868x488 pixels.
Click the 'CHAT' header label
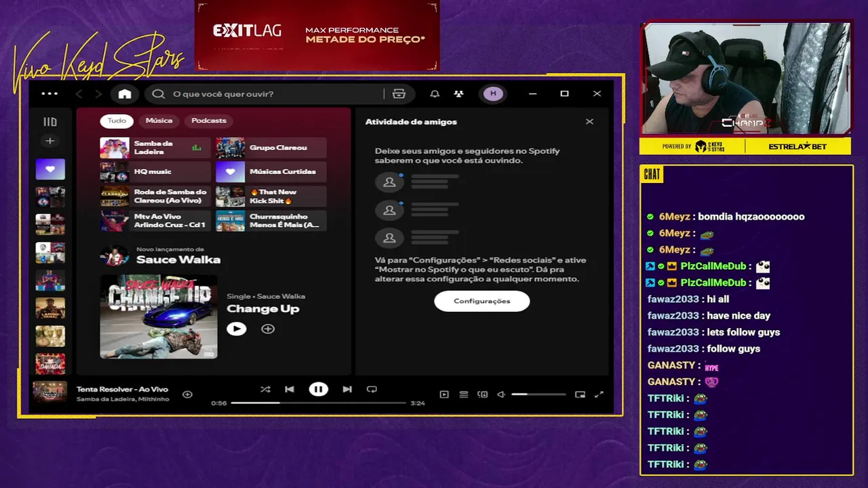tap(652, 174)
